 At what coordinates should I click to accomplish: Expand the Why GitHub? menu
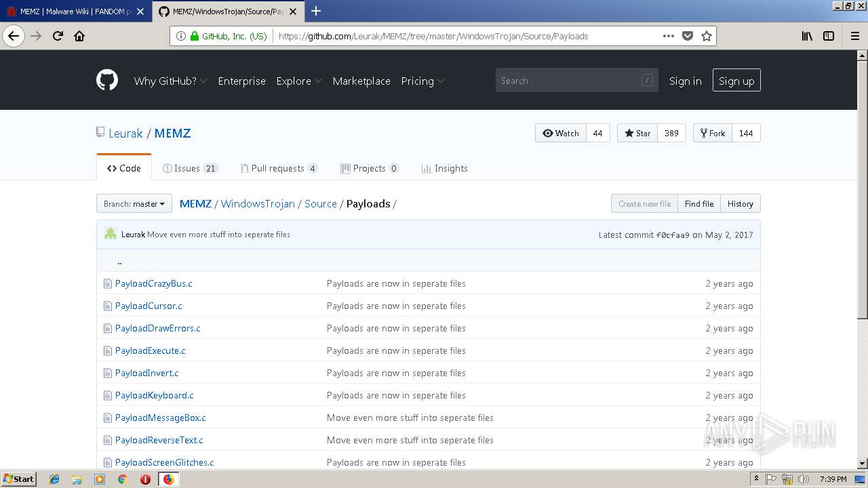(170, 81)
